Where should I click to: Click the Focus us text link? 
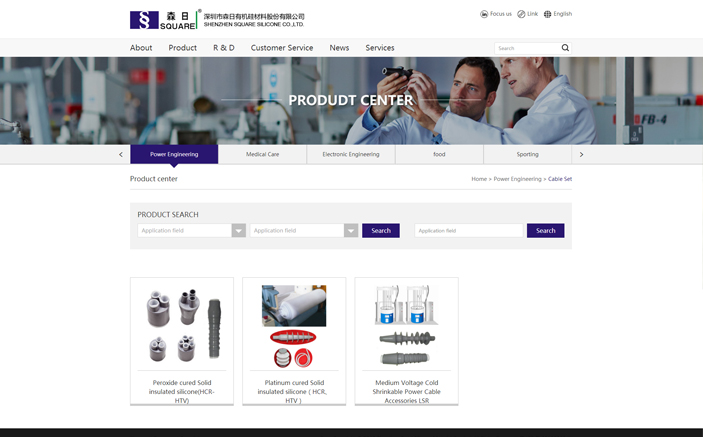tap(500, 14)
